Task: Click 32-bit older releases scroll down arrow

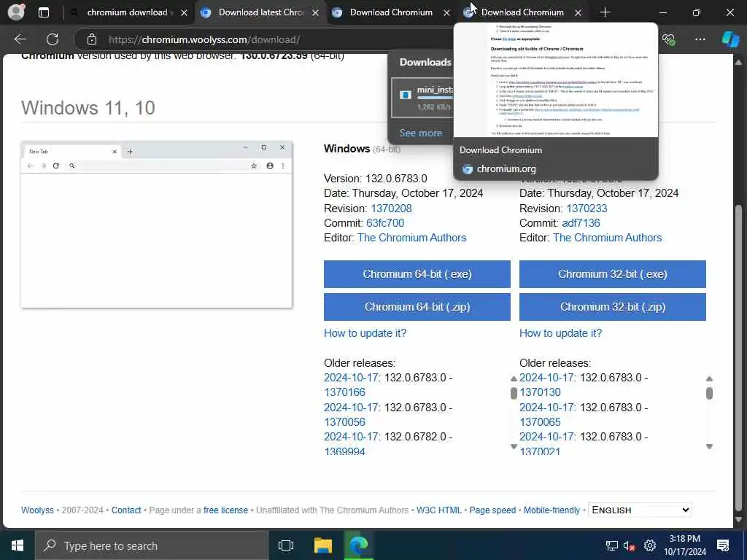Action: [709, 446]
